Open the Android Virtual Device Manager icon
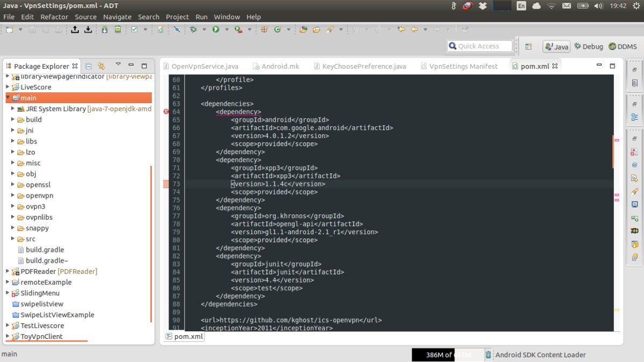Image resolution: width=644 pixels, height=362 pixels. (118, 30)
